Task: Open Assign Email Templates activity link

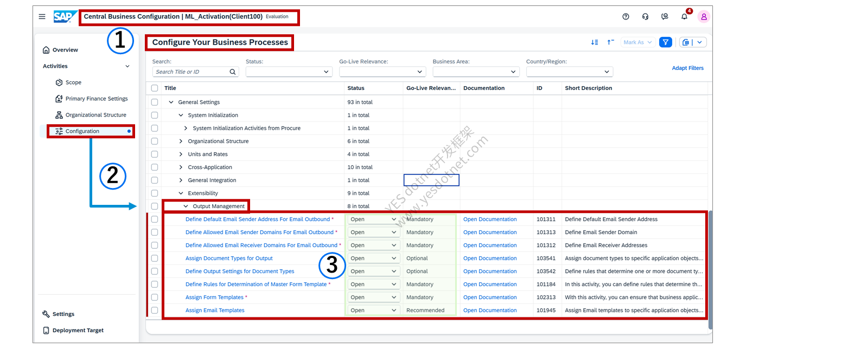Action: tap(215, 311)
